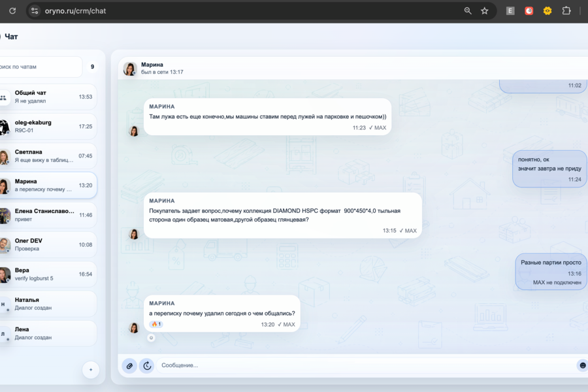
Task: Click Марина's avatar beside the 13:15 message
Action: [x=134, y=234]
